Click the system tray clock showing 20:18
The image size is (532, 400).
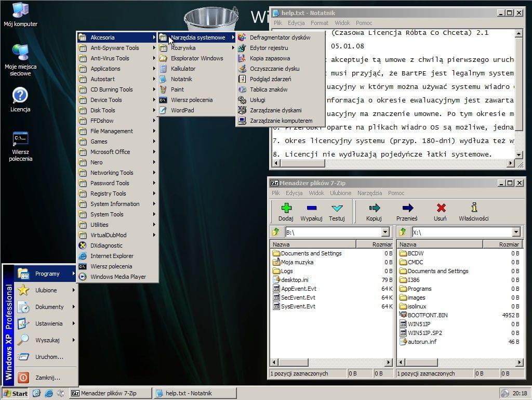(x=520, y=393)
